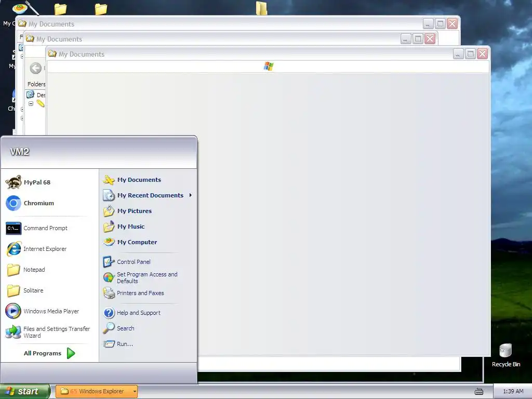Expand All Programs list
Image resolution: width=532 pixels, height=399 pixels.
pyautogui.click(x=49, y=353)
